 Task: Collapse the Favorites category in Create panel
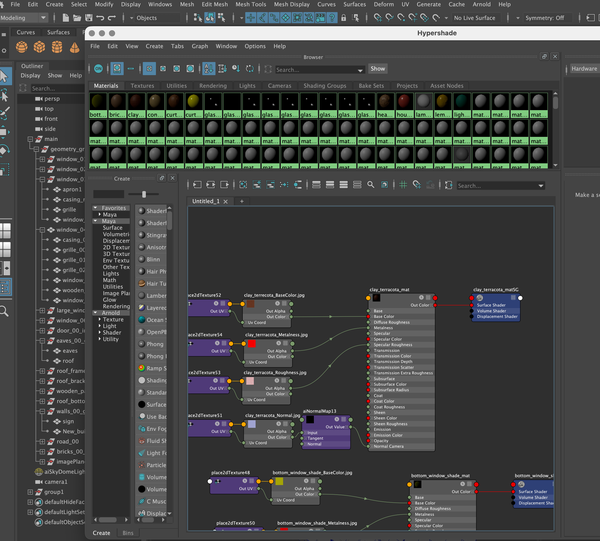click(95, 208)
